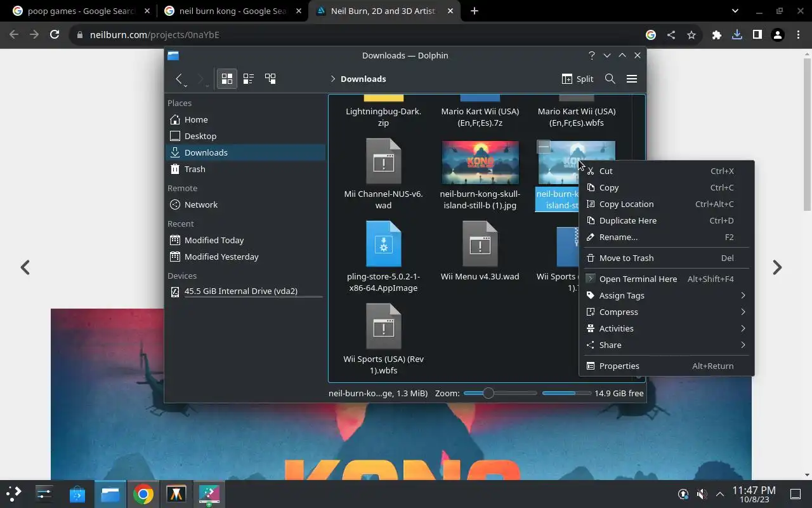
Task: Open Chrome from taskbar
Action: [x=143, y=493]
